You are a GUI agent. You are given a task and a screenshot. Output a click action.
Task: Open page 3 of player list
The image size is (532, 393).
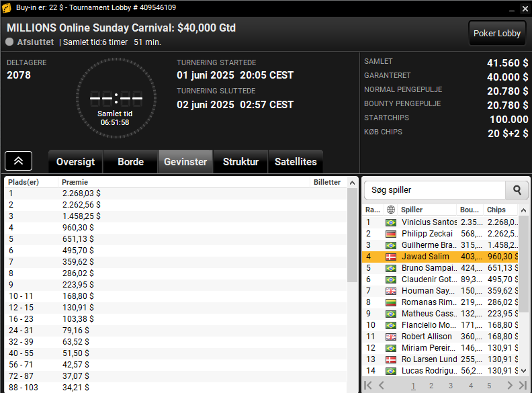pos(451,386)
